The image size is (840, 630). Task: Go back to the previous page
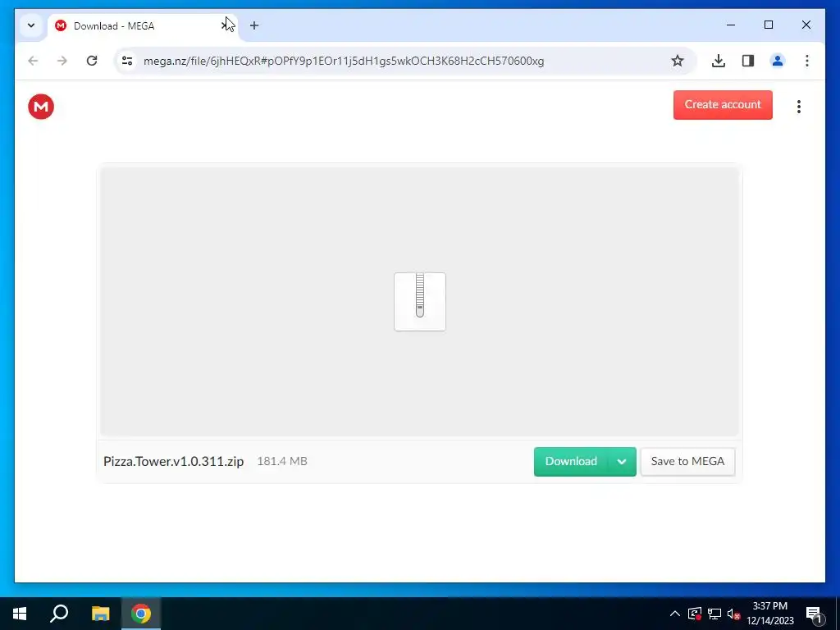[x=33, y=61]
